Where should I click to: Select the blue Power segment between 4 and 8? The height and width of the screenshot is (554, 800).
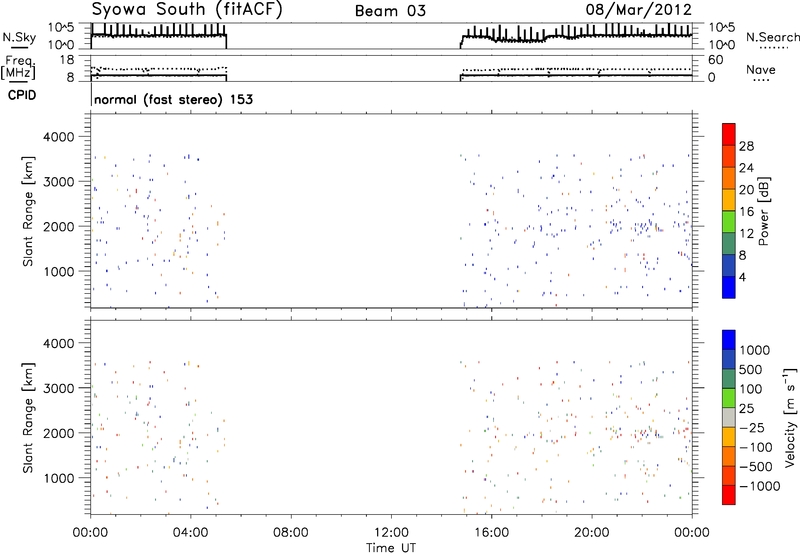(729, 265)
